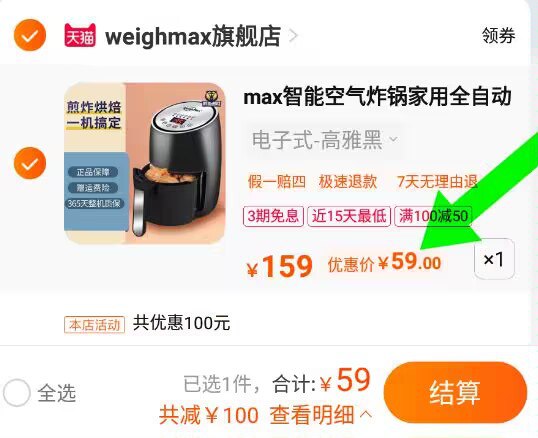This screenshot has height=438, width=538.
Task: Open the 本店活动 store promotion badge
Action: pyautogui.click(x=94, y=324)
